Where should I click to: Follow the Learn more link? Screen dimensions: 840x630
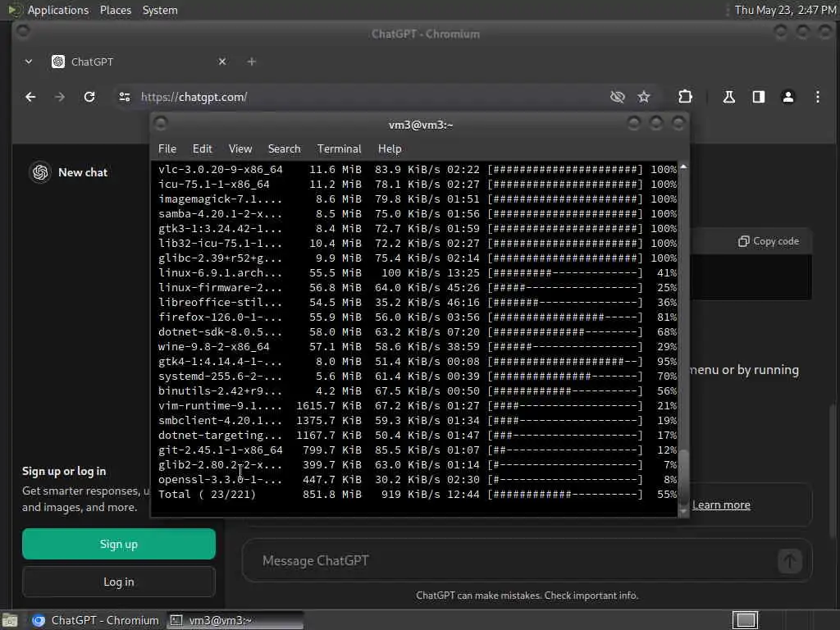click(721, 505)
